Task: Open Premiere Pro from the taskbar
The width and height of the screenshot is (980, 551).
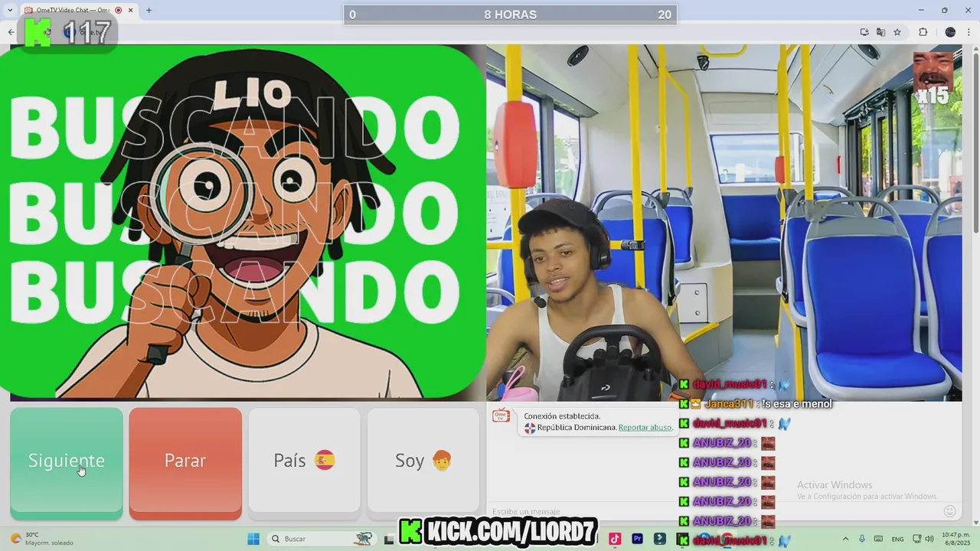Action: [x=637, y=539]
